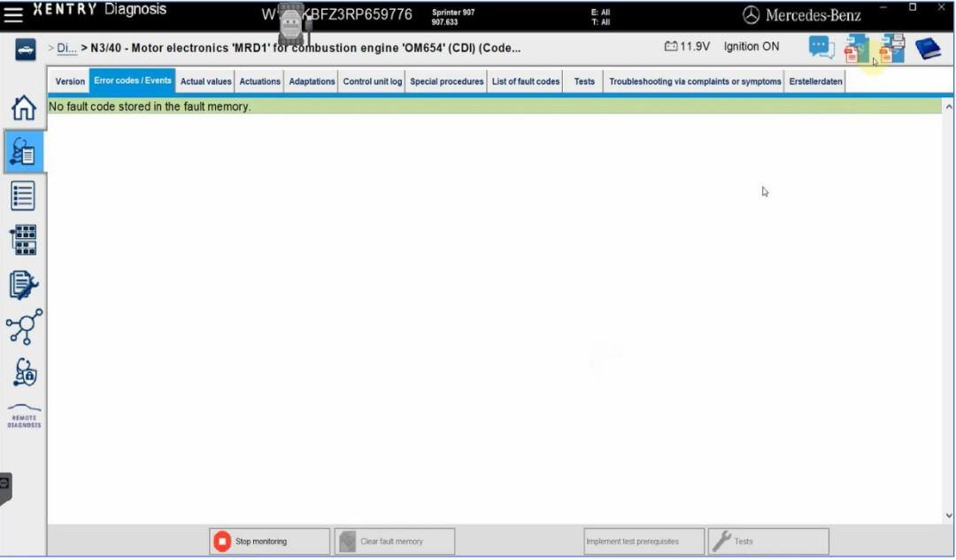Click the scrollbar down arrow at right
956x560 pixels.
point(949,516)
